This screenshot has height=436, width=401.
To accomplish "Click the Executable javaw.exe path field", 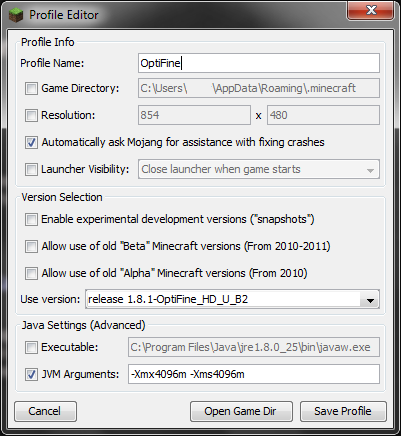I will [x=254, y=347].
